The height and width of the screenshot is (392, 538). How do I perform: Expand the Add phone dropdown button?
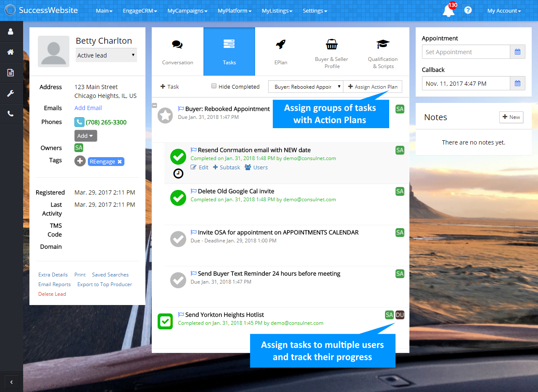tap(86, 136)
